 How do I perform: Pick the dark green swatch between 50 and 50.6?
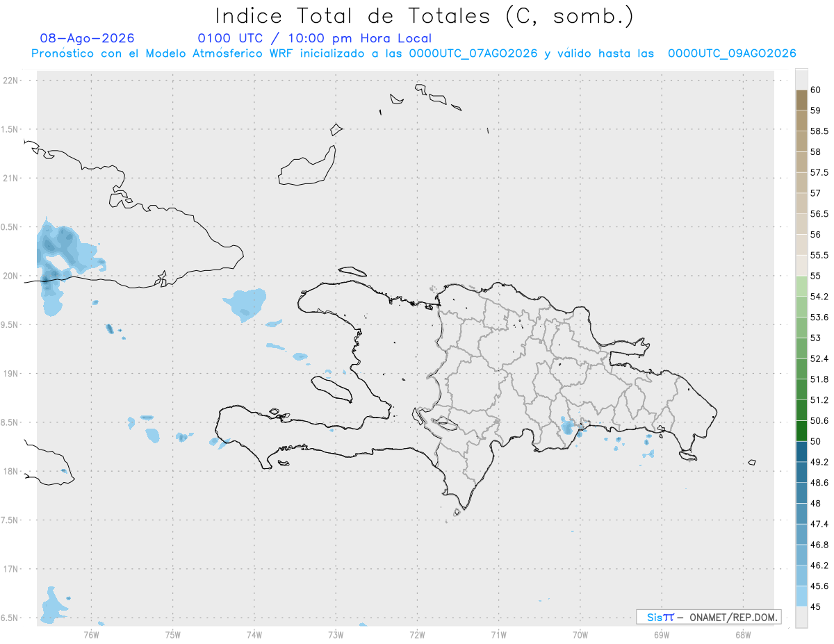pos(801,431)
